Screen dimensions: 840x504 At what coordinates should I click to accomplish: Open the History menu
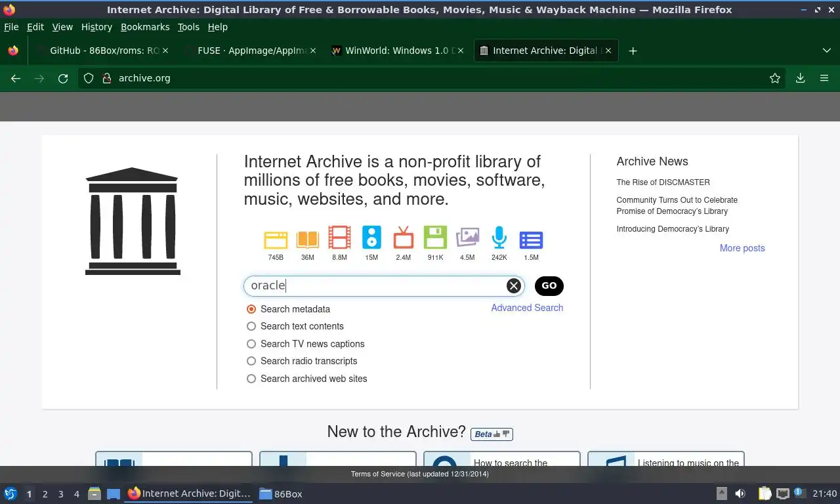point(96,27)
